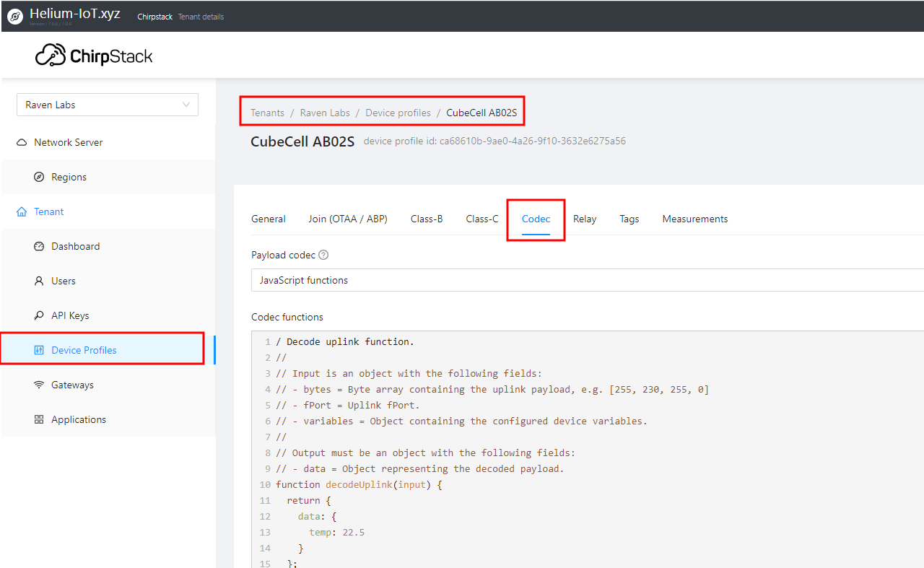Select the Measurements tab
The width and height of the screenshot is (924, 568).
point(694,219)
